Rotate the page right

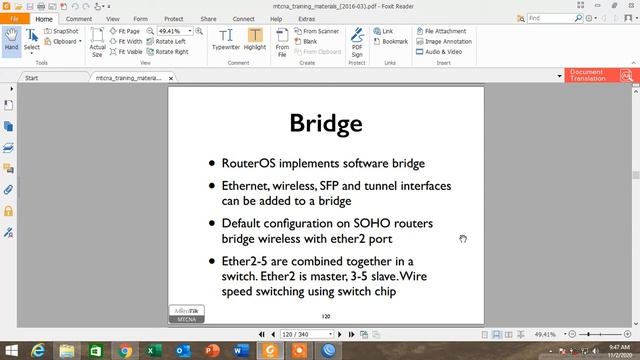[168, 52]
